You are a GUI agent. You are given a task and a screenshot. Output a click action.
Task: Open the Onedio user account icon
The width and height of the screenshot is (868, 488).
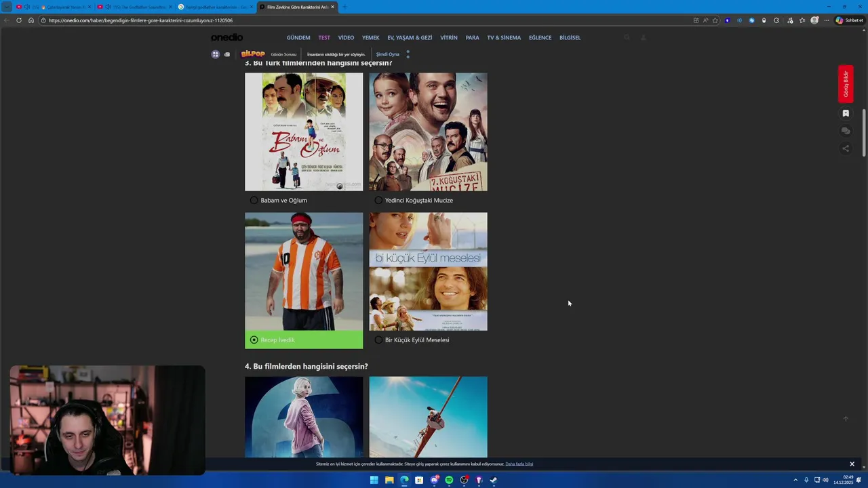coord(643,37)
